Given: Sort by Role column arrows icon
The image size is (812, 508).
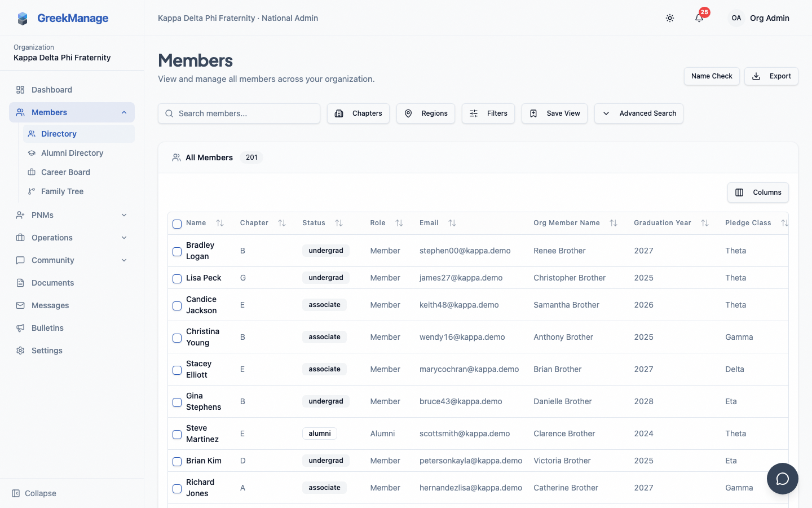Looking at the screenshot, I should [x=399, y=223].
